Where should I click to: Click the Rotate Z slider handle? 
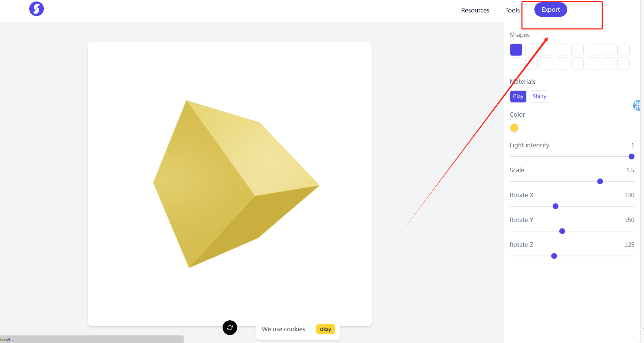(x=554, y=256)
